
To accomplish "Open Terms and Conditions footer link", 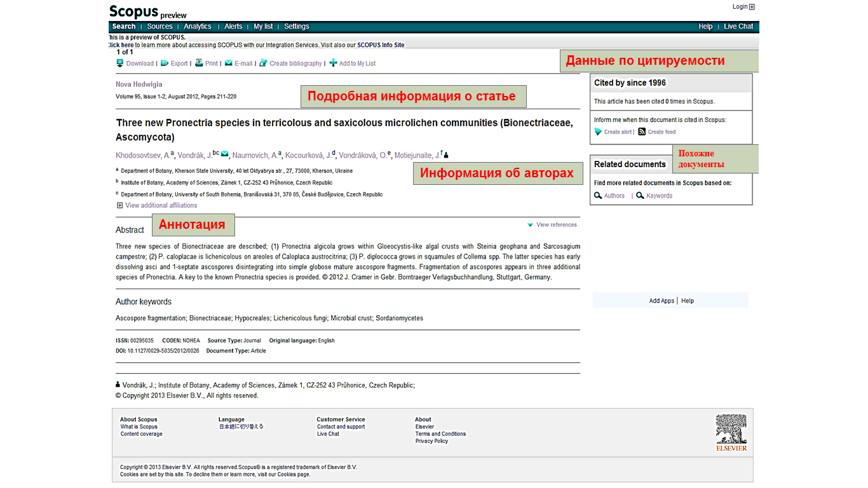I will (441, 434).
